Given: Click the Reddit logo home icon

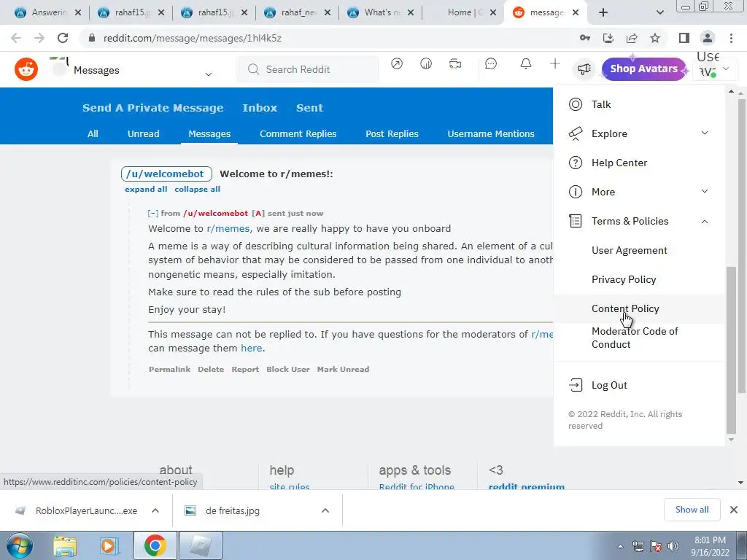Looking at the screenshot, I should (x=26, y=70).
